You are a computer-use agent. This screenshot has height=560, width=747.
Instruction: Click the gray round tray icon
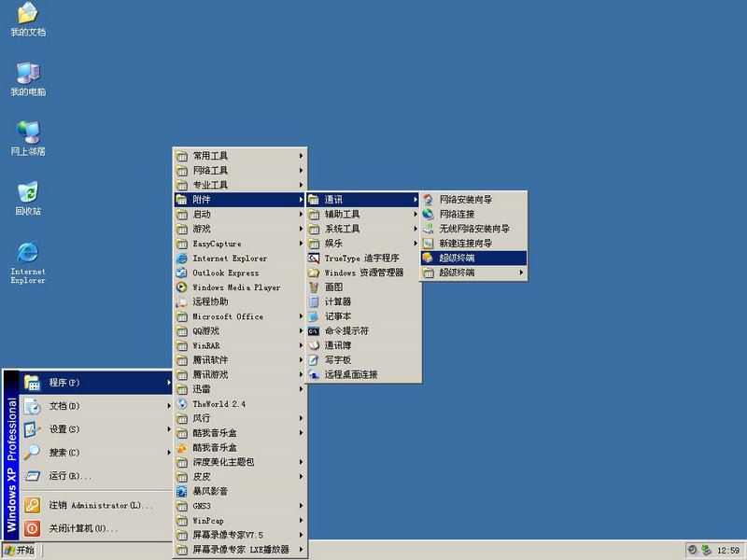(x=693, y=550)
